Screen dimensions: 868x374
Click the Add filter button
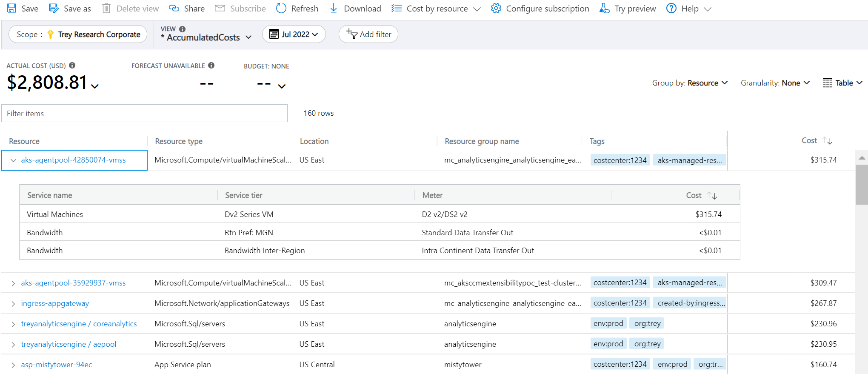368,34
